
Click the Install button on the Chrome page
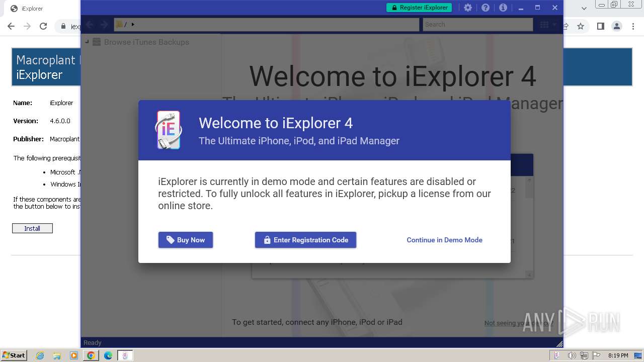coord(32,228)
